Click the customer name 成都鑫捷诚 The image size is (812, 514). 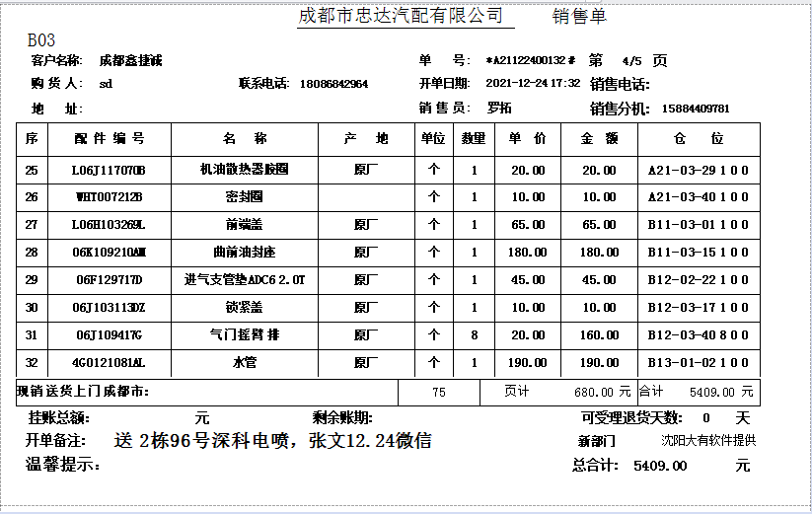pos(130,60)
